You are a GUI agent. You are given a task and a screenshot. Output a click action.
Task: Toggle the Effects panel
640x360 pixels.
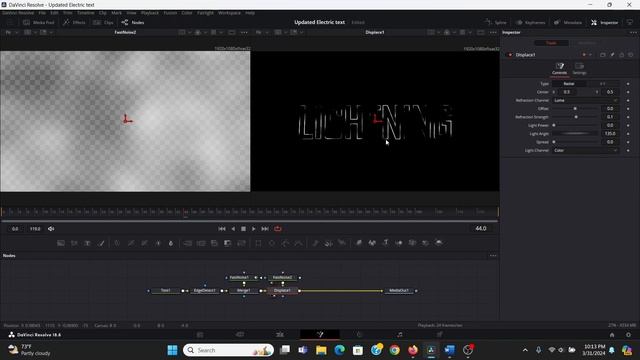[x=74, y=22]
